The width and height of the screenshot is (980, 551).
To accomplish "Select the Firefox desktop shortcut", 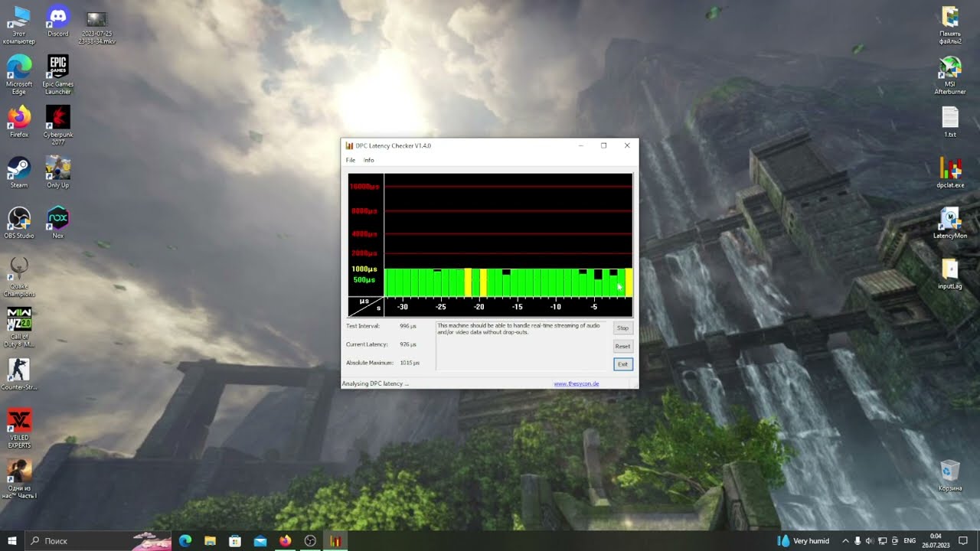I will coord(19,122).
